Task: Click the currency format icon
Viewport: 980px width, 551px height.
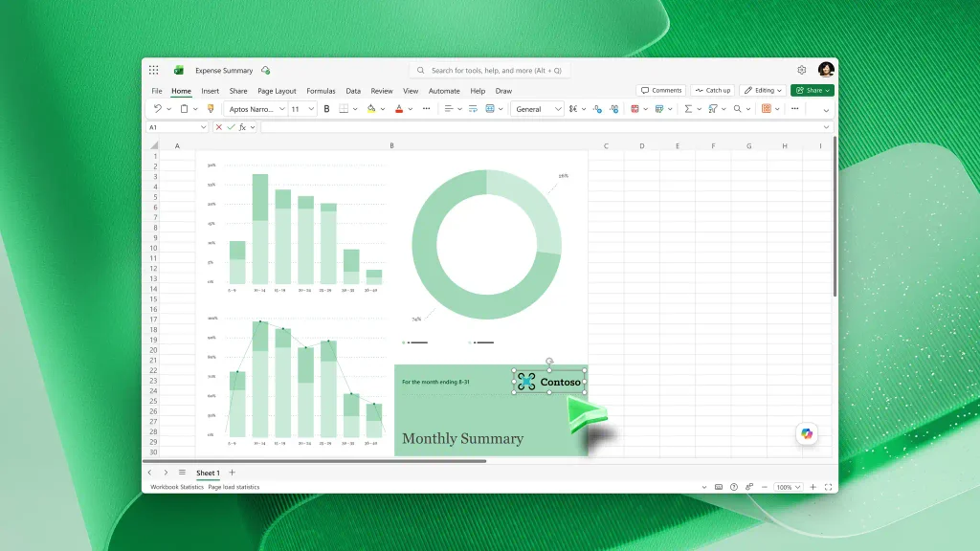Action: (573, 109)
